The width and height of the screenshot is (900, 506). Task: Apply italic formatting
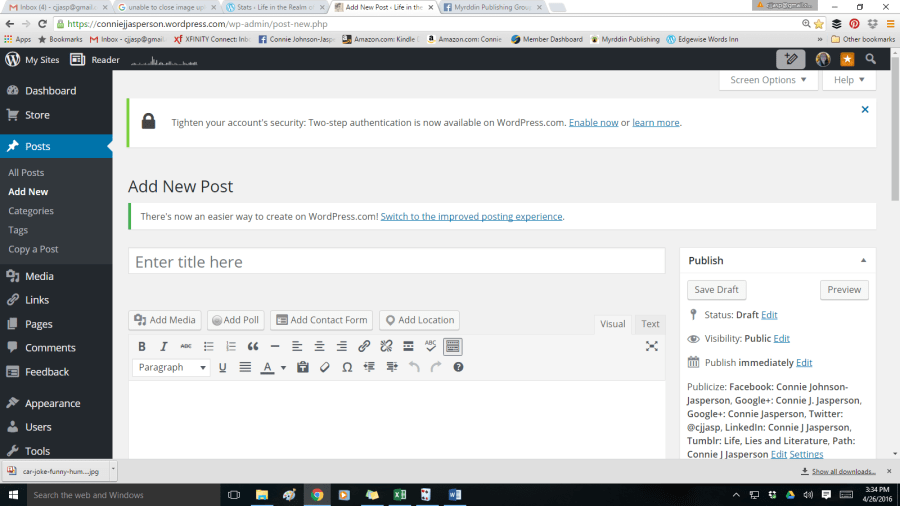coord(164,346)
